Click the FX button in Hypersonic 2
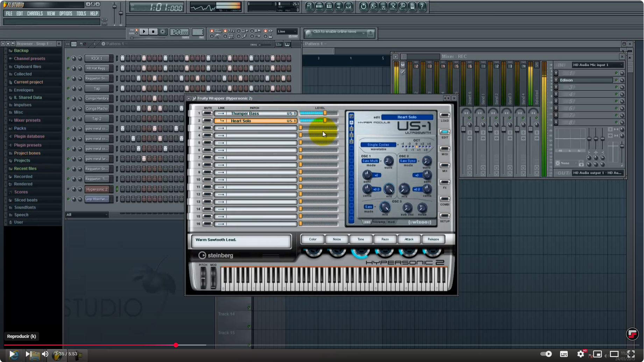Screen dimensions: 644x362 pos(445,183)
